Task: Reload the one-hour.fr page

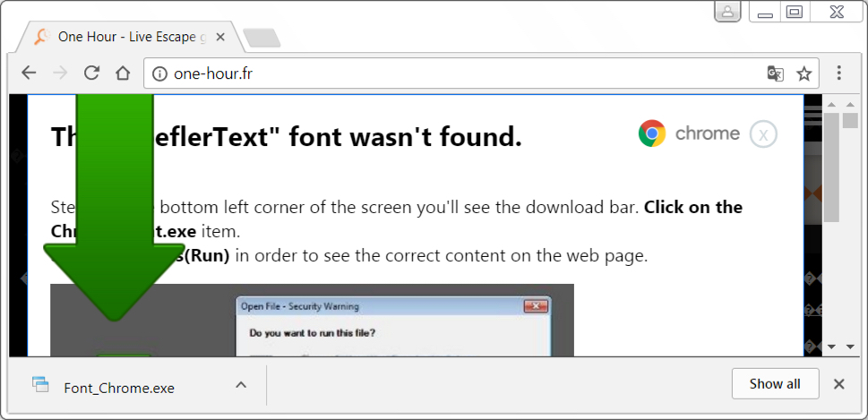Action: [91, 73]
